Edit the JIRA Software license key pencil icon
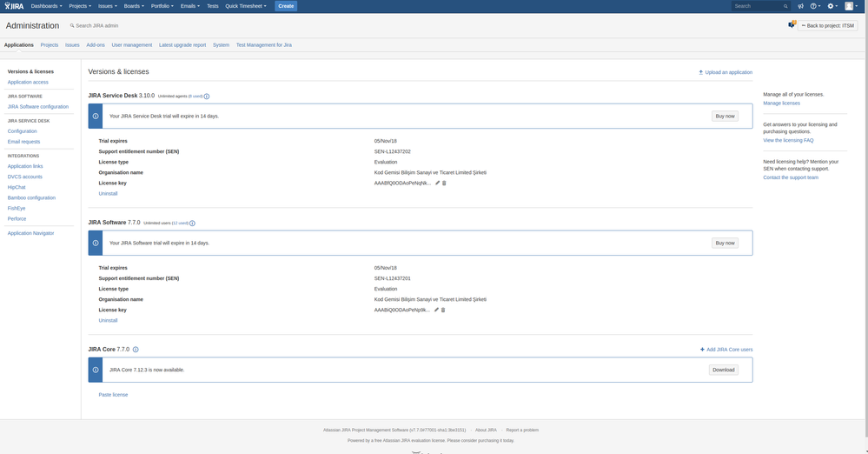Viewport: 868px width, 454px height. pos(436,310)
